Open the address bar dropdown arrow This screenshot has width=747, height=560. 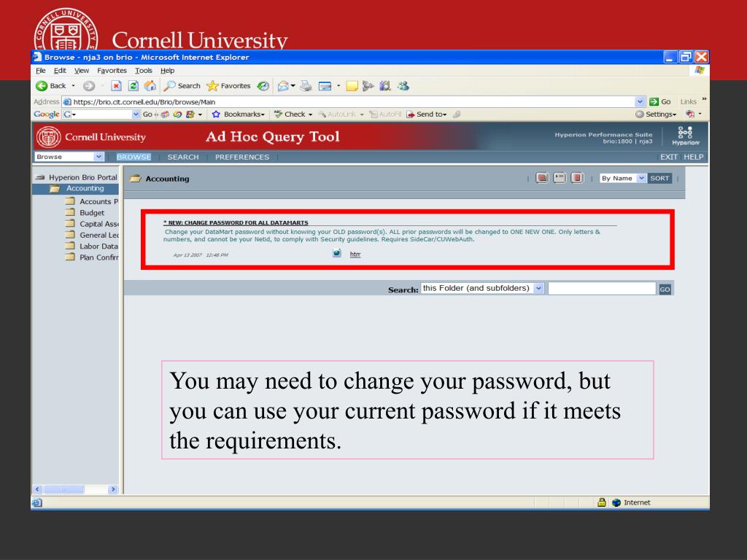[x=640, y=101]
